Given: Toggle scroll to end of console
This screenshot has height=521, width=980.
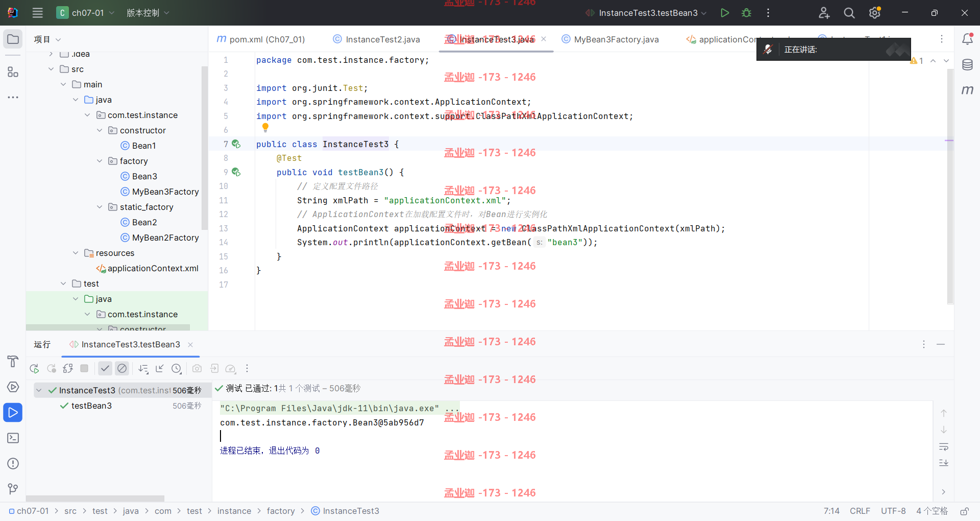Looking at the screenshot, I should (944, 463).
